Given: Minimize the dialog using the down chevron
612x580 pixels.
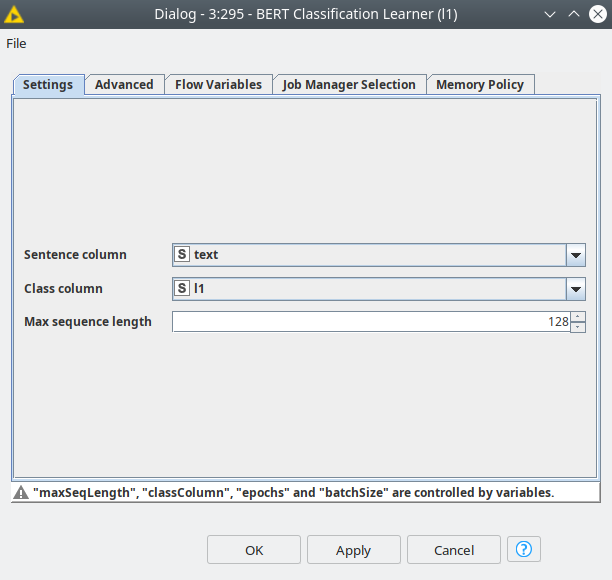Looking at the screenshot, I should point(550,14).
